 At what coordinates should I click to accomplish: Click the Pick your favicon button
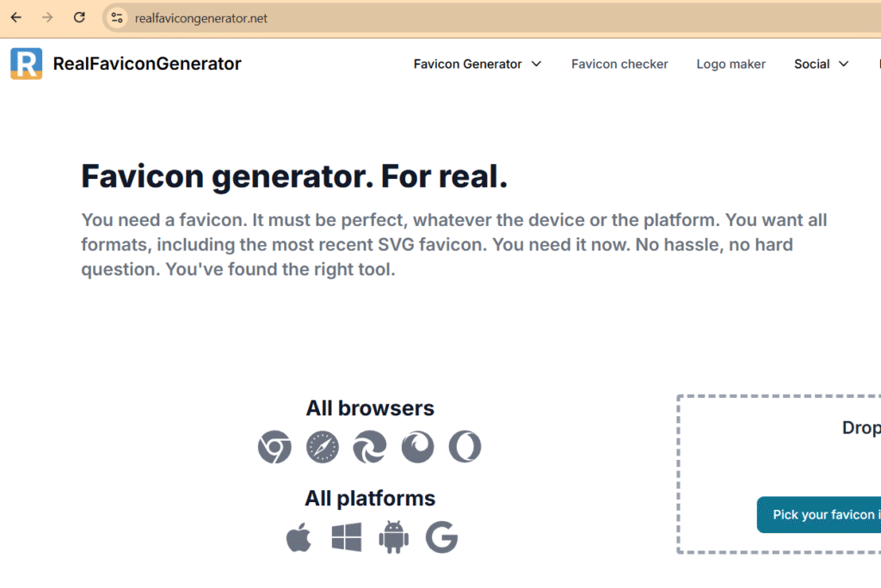pos(819,514)
